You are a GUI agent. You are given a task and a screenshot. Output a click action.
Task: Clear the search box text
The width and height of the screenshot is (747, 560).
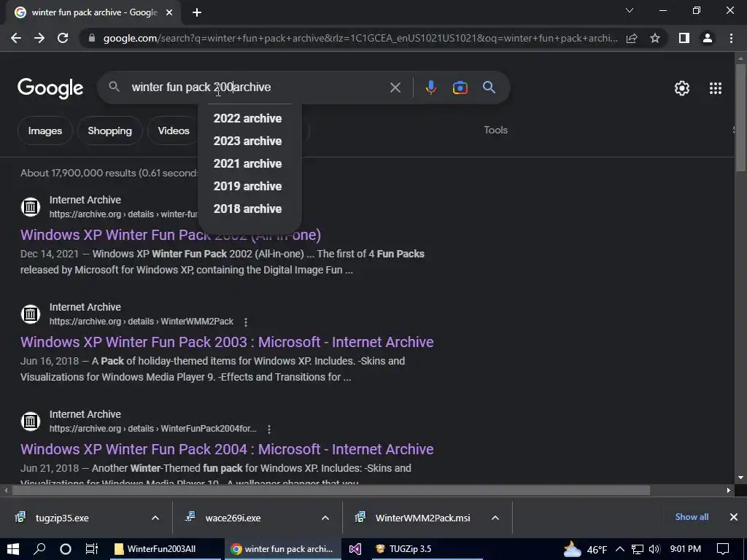point(395,87)
